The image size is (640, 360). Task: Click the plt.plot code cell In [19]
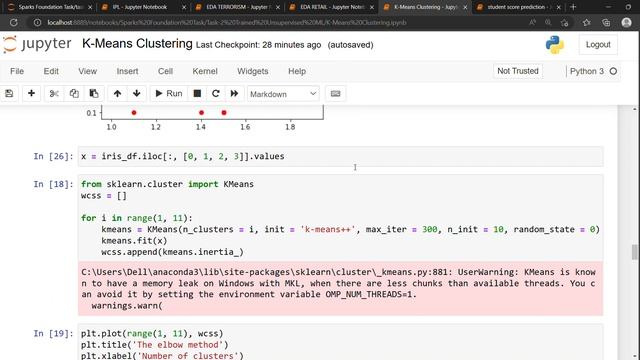tap(340, 343)
